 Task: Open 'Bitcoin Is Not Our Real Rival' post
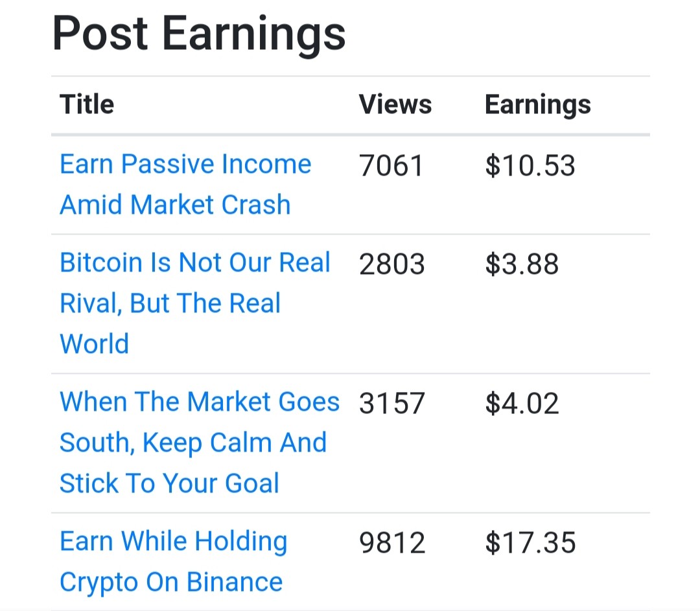pyautogui.click(x=195, y=303)
